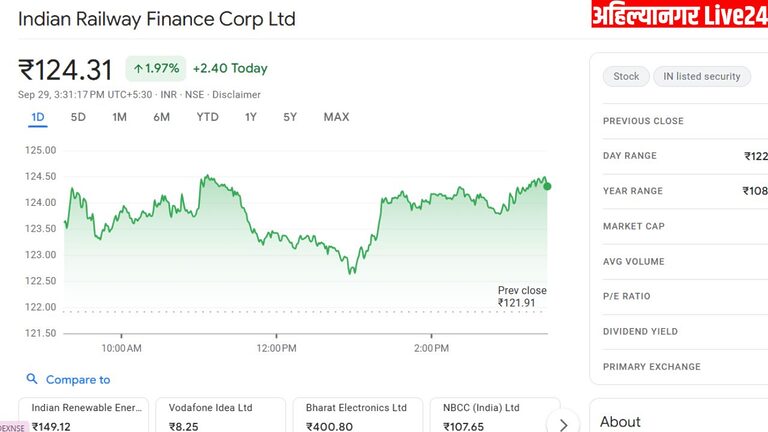This screenshot has height=432, width=768.
Task: Click the next arrow in comparison carousel
Action: 563,423
